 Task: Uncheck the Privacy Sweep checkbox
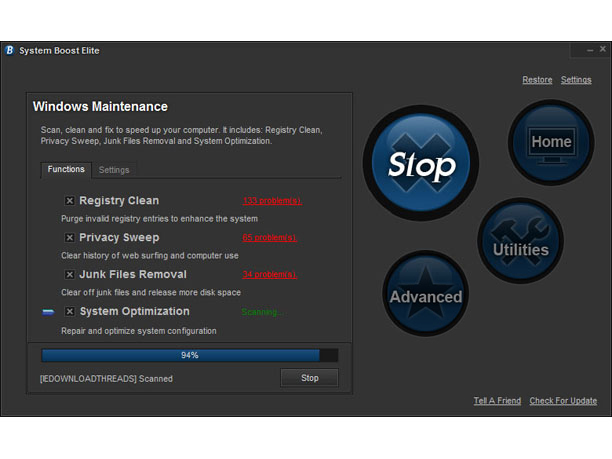[69, 237]
